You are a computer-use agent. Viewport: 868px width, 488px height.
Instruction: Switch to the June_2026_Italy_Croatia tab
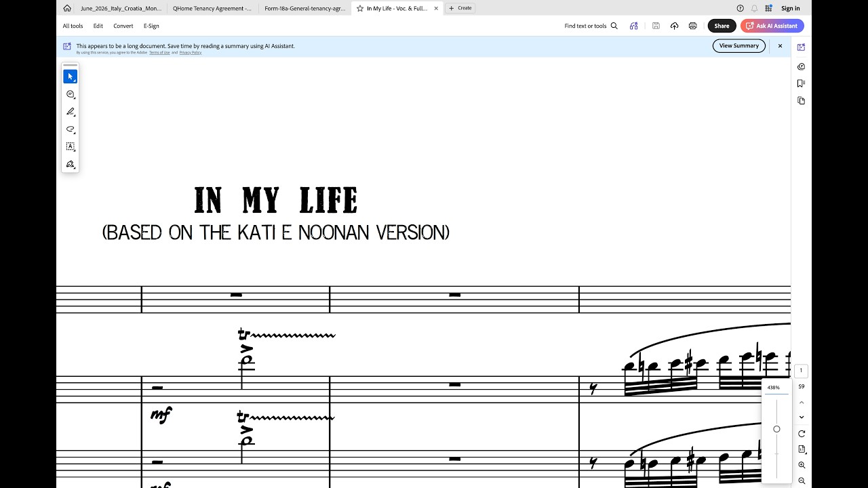[121, 8]
